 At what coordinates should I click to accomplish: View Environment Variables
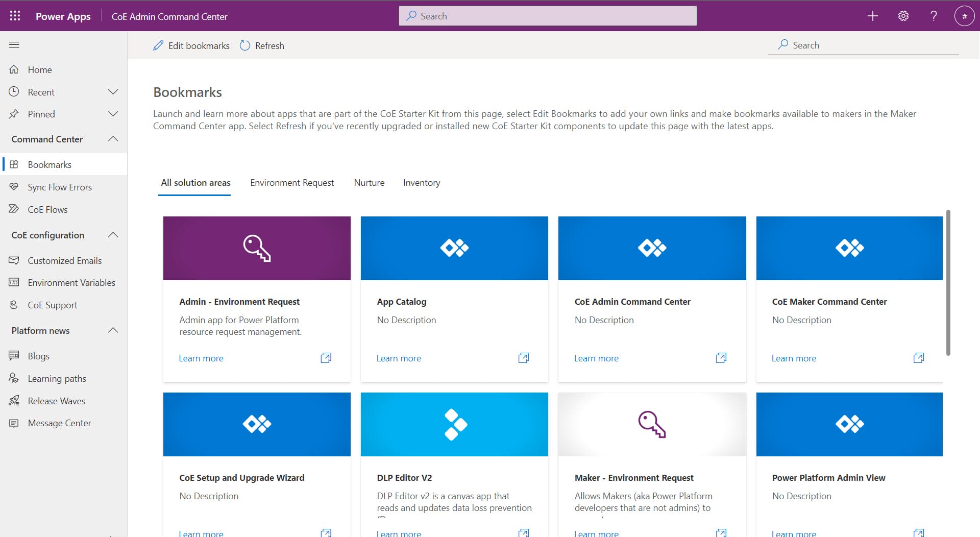point(71,282)
